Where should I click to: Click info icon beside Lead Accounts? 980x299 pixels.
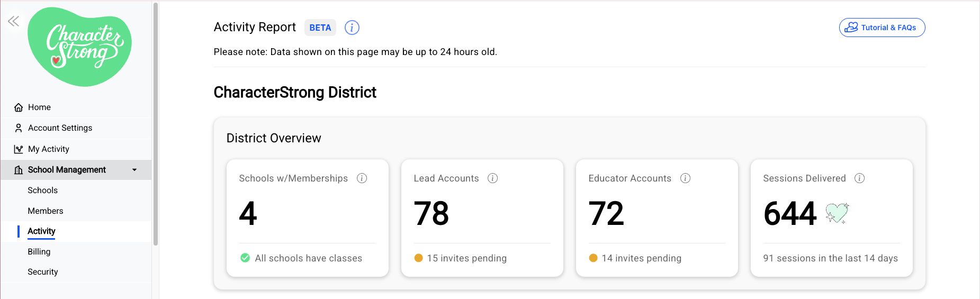[493, 178]
